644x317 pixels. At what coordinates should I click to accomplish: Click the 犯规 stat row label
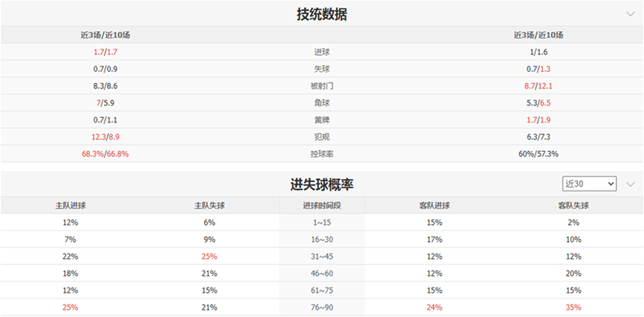[321, 137]
